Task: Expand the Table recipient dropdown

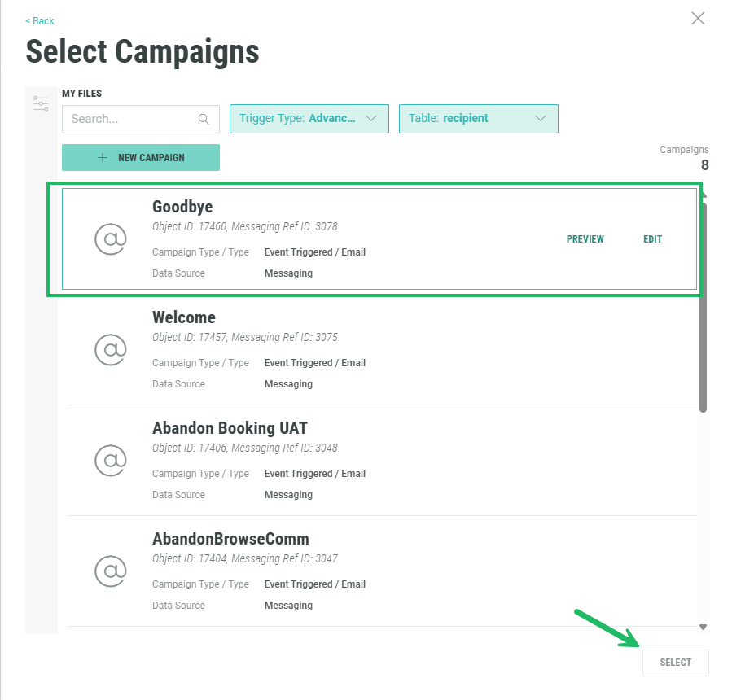Action: pyautogui.click(x=478, y=119)
